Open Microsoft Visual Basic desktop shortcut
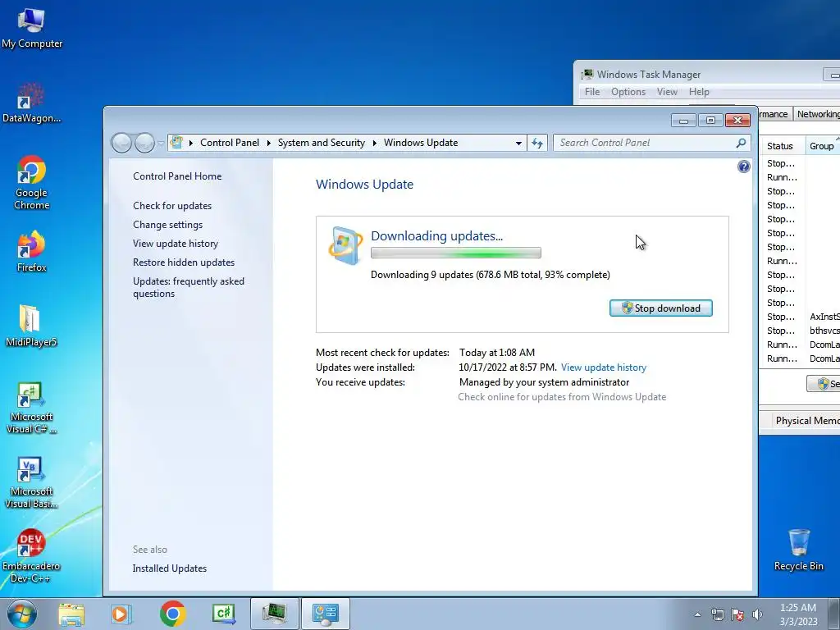 point(31,482)
